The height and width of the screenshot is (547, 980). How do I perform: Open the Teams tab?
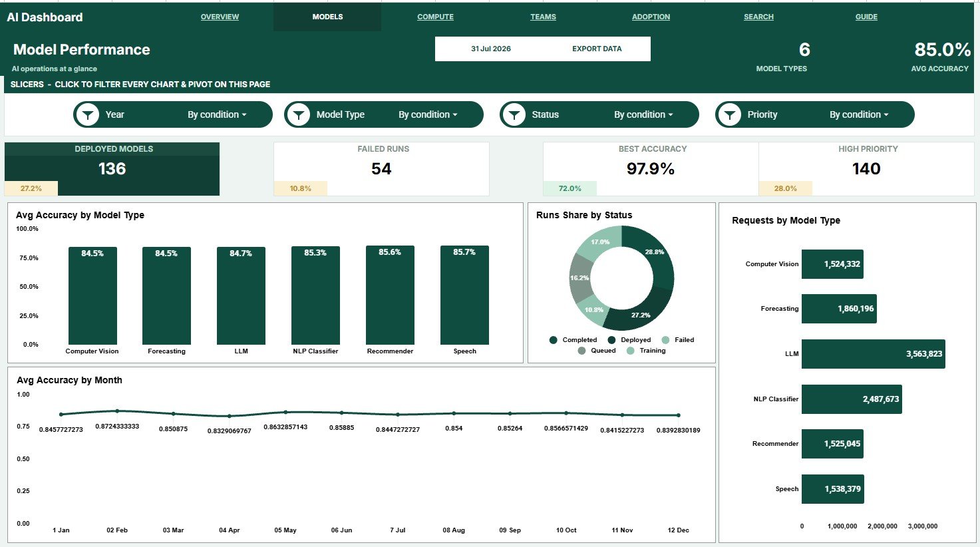[x=543, y=17]
